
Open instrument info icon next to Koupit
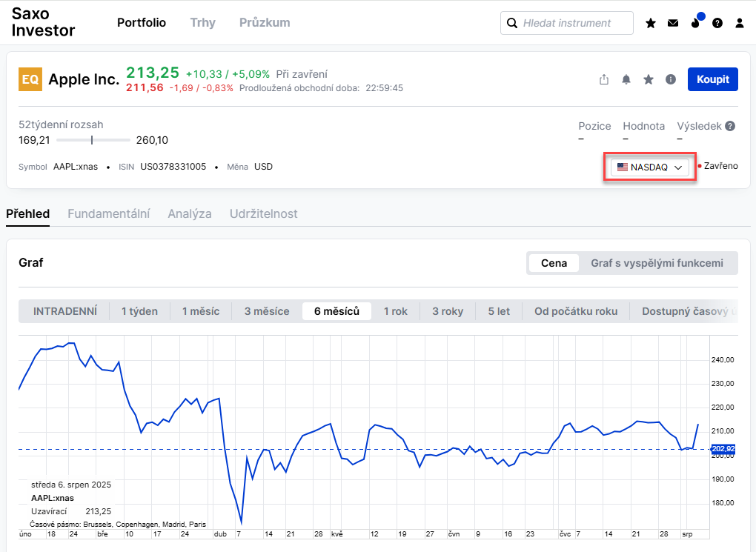pos(671,79)
